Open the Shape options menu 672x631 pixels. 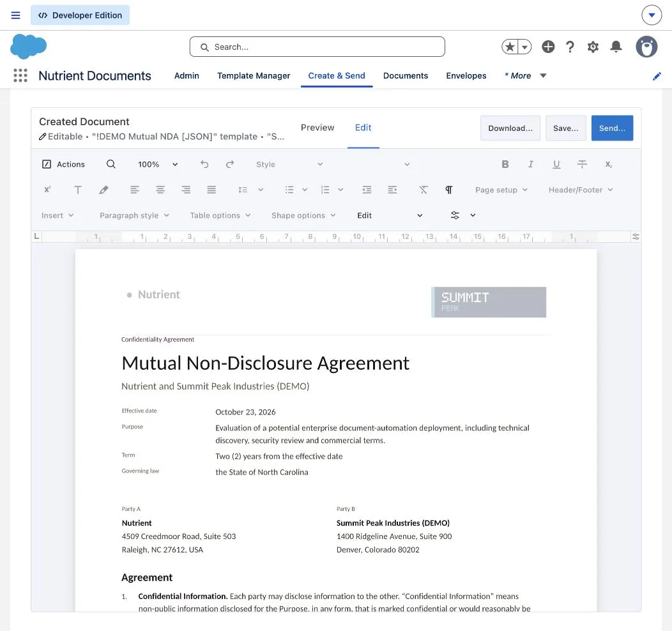(x=303, y=215)
